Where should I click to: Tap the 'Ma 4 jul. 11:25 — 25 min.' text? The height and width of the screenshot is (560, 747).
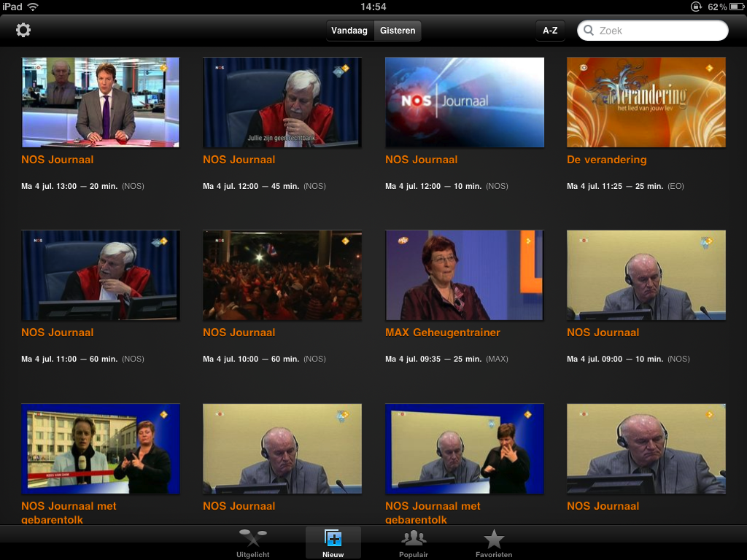[615, 186]
